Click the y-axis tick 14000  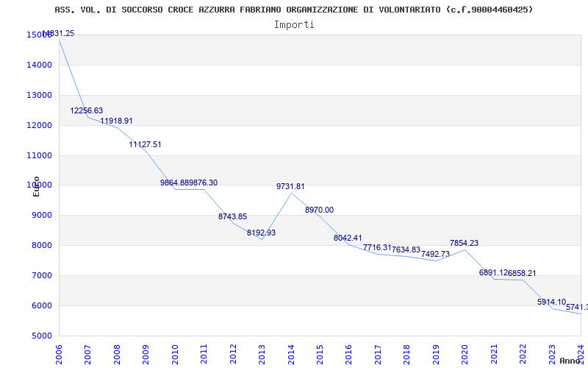coord(40,66)
